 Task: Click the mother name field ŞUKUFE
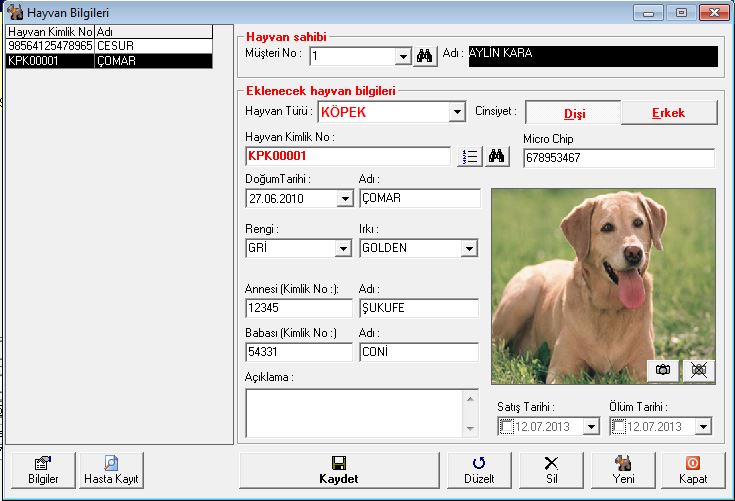tap(419, 308)
